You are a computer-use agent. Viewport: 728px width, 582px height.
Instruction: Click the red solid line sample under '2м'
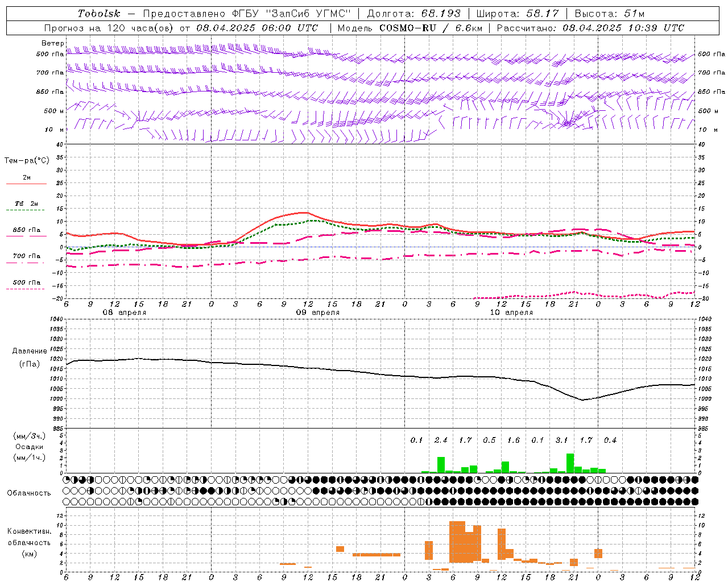pos(26,184)
